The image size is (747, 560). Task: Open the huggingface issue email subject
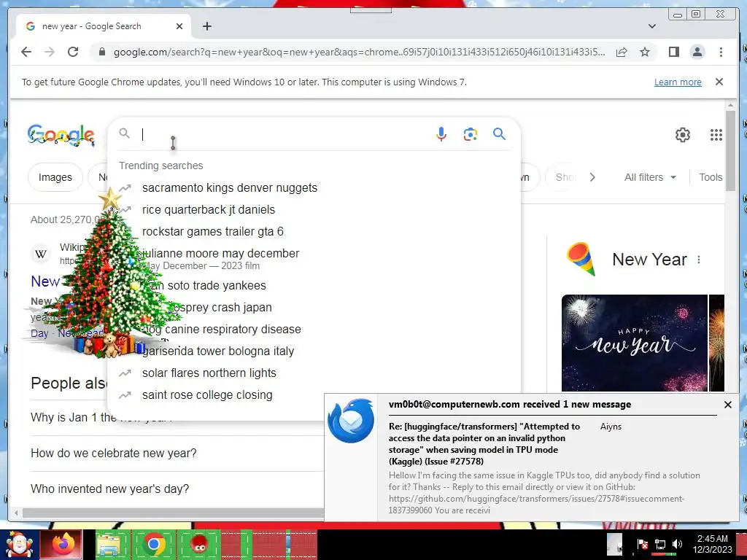(x=484, y=444)
